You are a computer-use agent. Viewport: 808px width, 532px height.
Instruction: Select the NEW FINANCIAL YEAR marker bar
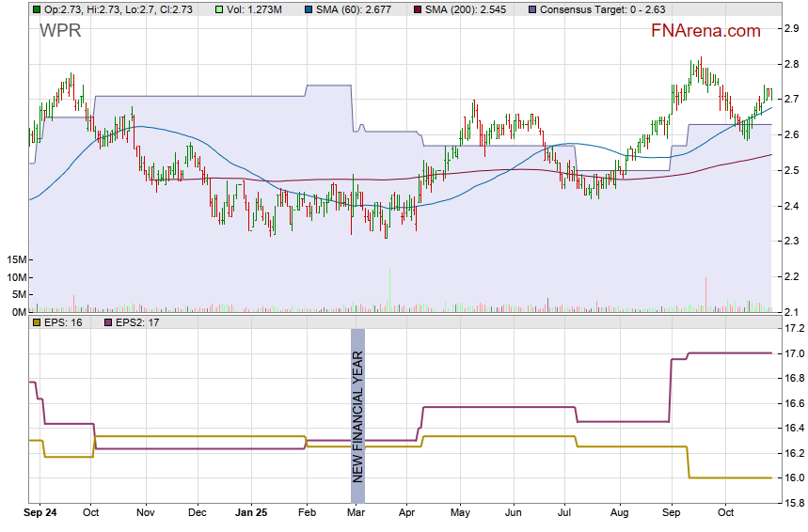click(357, 406)
